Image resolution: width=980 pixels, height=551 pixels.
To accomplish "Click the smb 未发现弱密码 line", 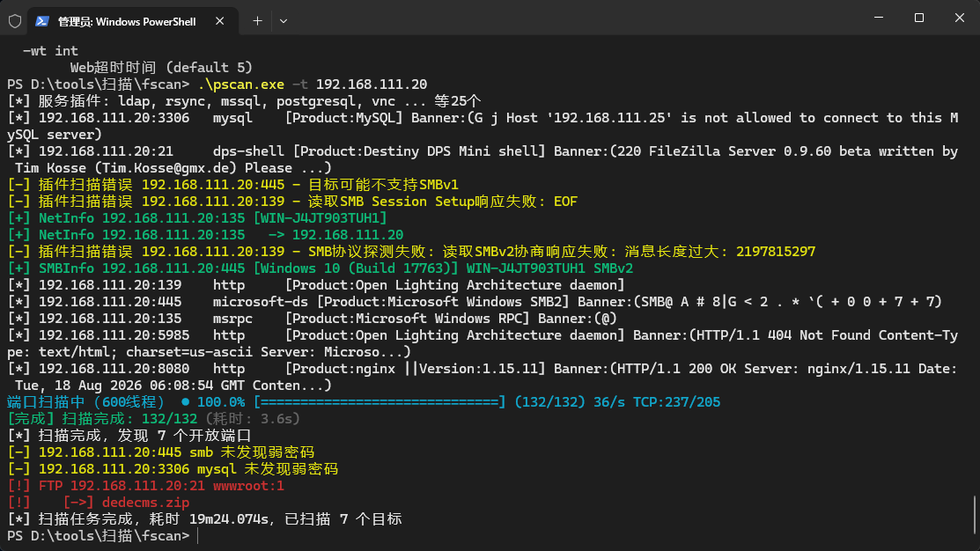I will click(160, 453).
